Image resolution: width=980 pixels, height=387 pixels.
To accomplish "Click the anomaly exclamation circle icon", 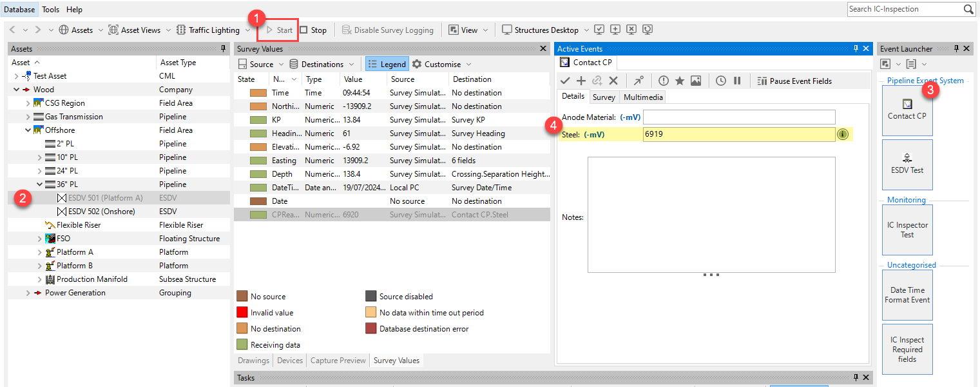I will (664, 81).
